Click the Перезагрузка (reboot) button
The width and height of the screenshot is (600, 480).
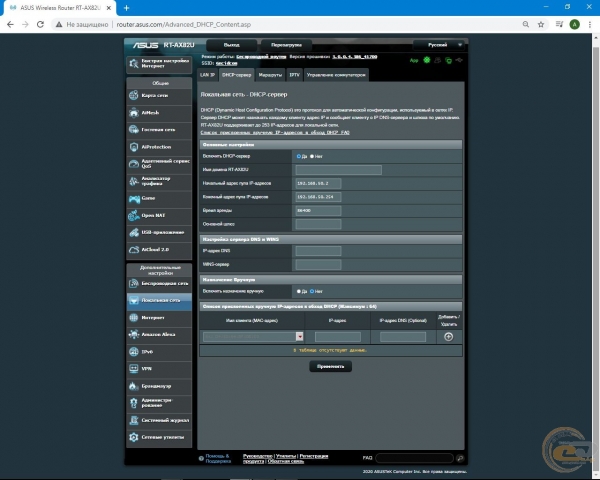click(x=286, y=45)
